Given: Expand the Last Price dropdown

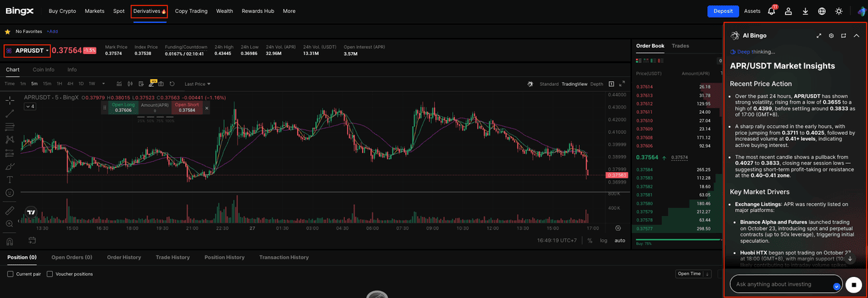Looking at the screenshot, I should 197,84.
